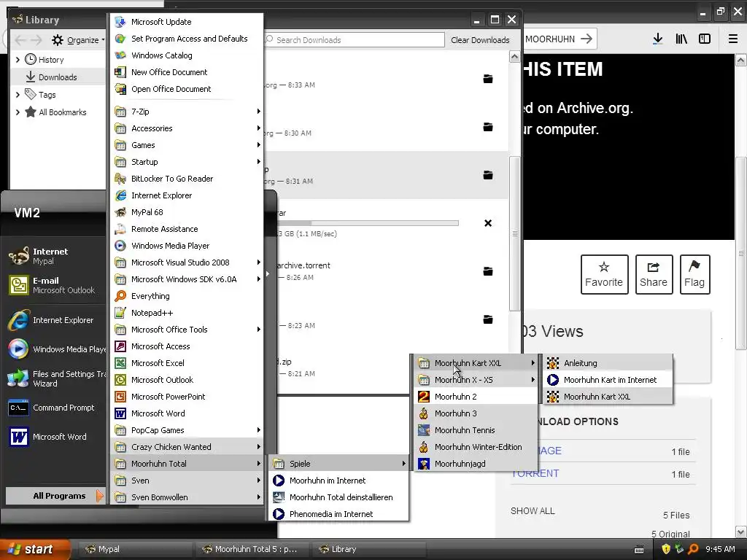Screen dimensions: 747x560
Task: Open browser library bookshelf icon
Action: [681, 39]
